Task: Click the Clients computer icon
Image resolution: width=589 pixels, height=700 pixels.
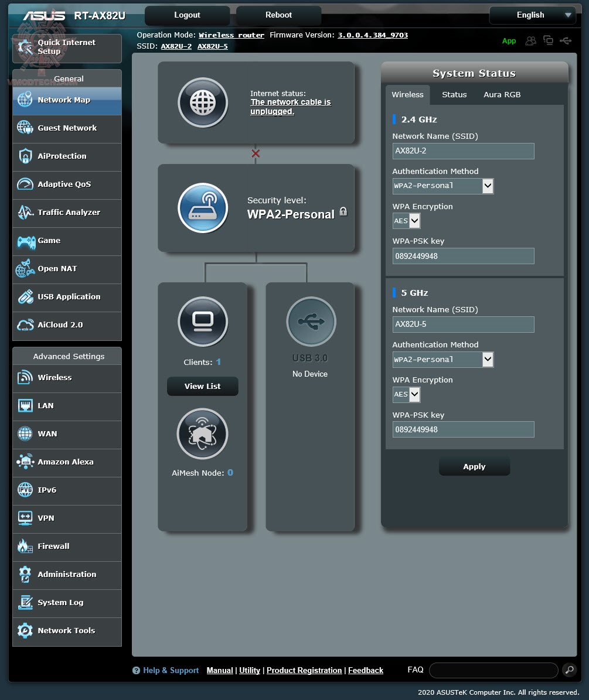Action: tap(203, 322)
